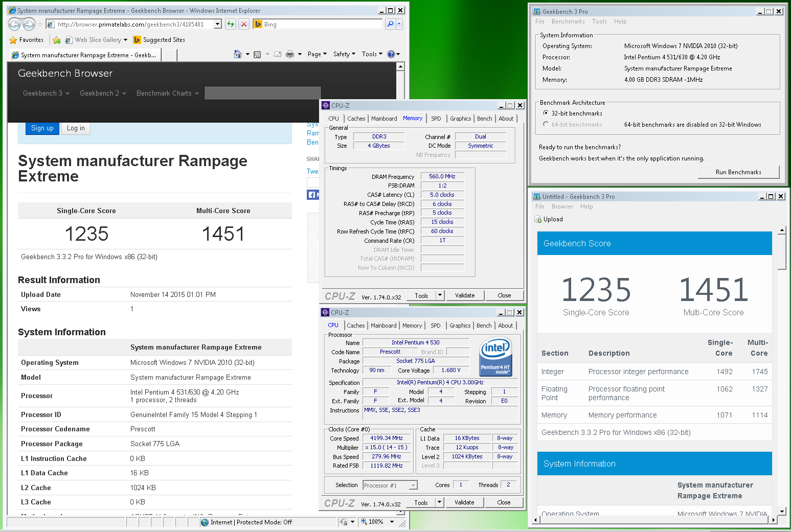Click the IE status bar security shield icon
Screen dimensions: 791x532
[344, 522]
